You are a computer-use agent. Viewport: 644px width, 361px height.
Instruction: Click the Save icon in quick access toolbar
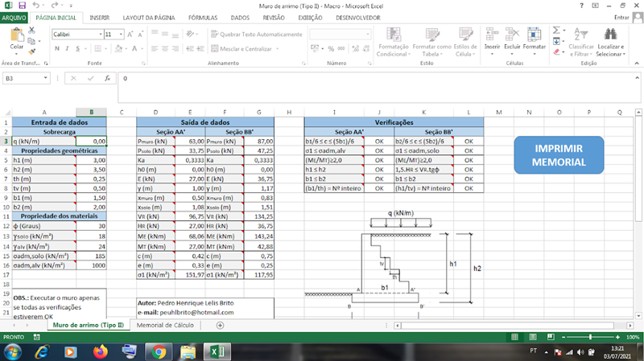[x=23, y=6]
